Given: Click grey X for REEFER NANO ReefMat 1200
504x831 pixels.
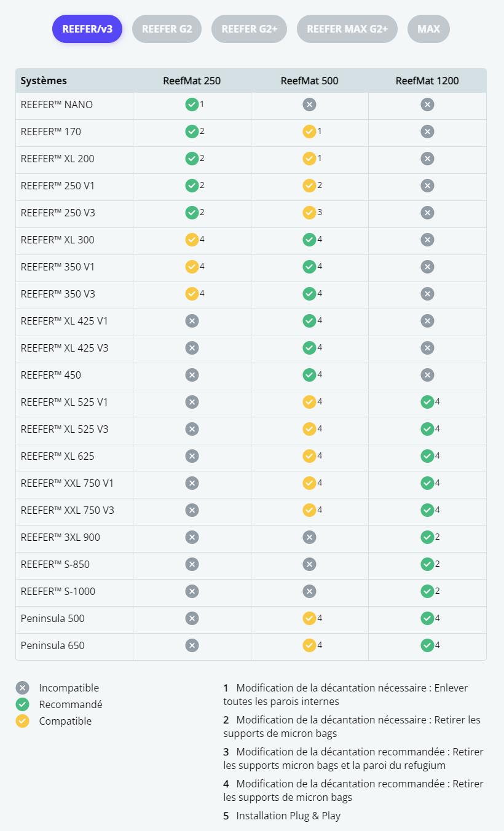Looking at the screenshot, I should click(427, 104).
